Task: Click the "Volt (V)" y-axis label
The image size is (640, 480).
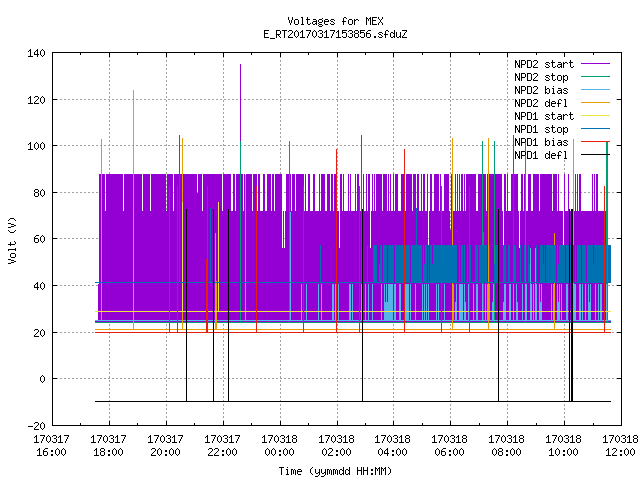Action: [12, 241]
